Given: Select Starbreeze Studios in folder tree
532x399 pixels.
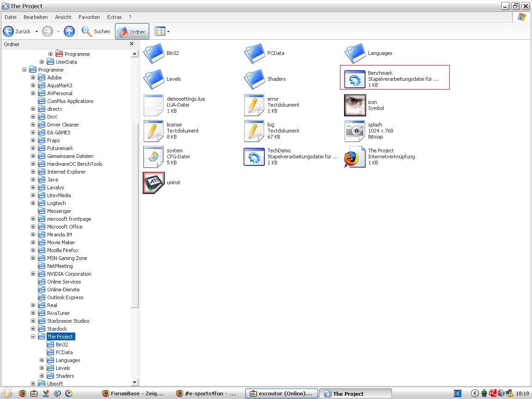Looking at the screenshot, I should (x=68, y=321).
